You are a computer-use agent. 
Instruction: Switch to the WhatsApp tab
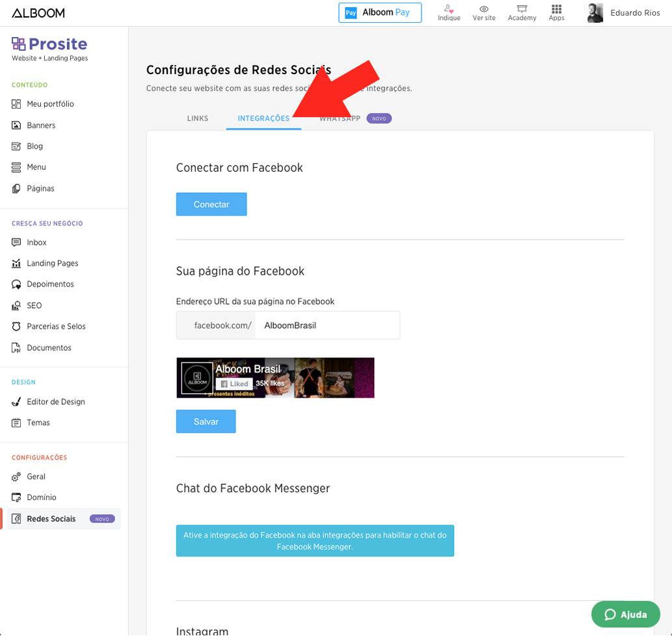click(x=340, y=118)
